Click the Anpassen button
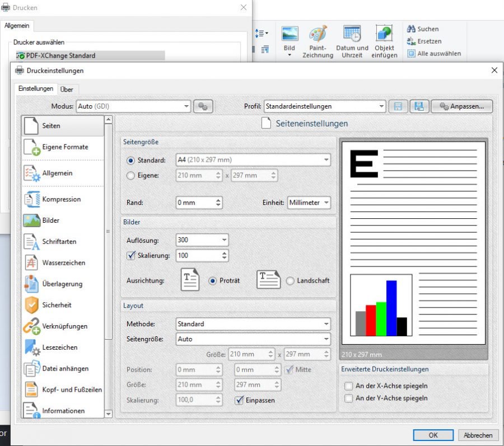This screenshot has height=446, width=504. [x=461, y=106]
